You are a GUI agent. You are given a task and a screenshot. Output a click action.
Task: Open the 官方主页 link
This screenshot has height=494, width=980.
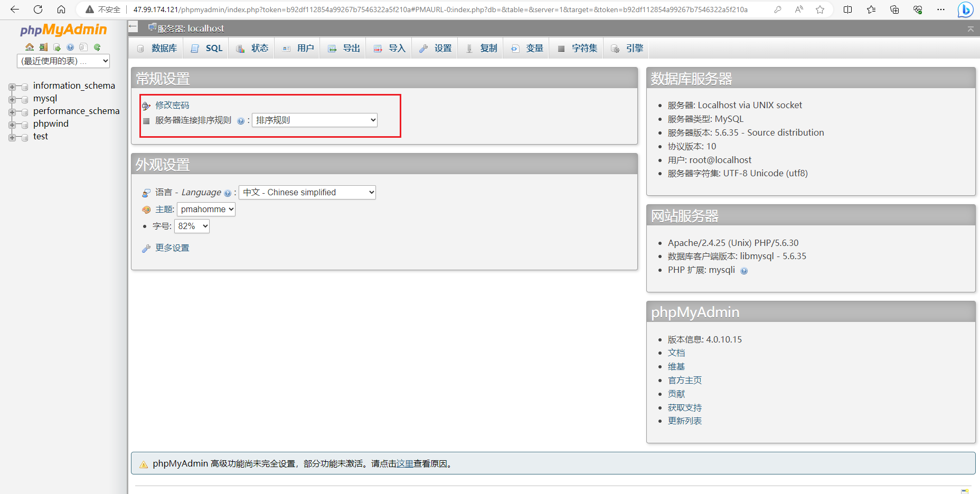point(685,381)
